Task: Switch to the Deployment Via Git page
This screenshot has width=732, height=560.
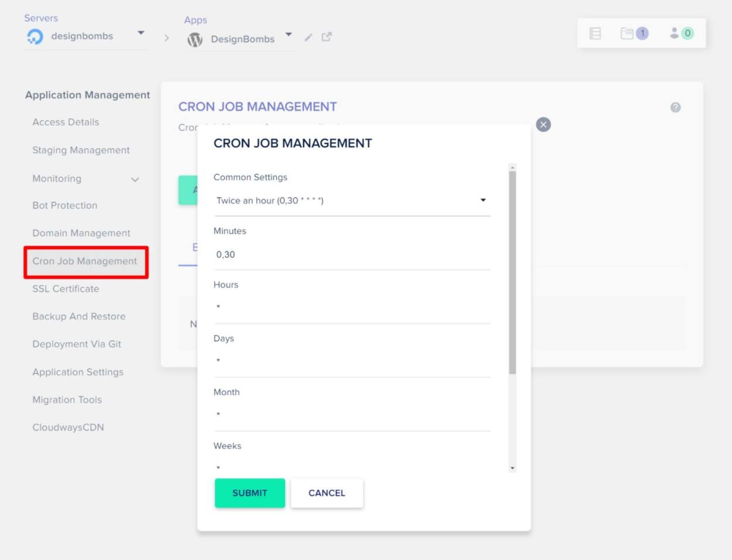Action: pos(77,344)
